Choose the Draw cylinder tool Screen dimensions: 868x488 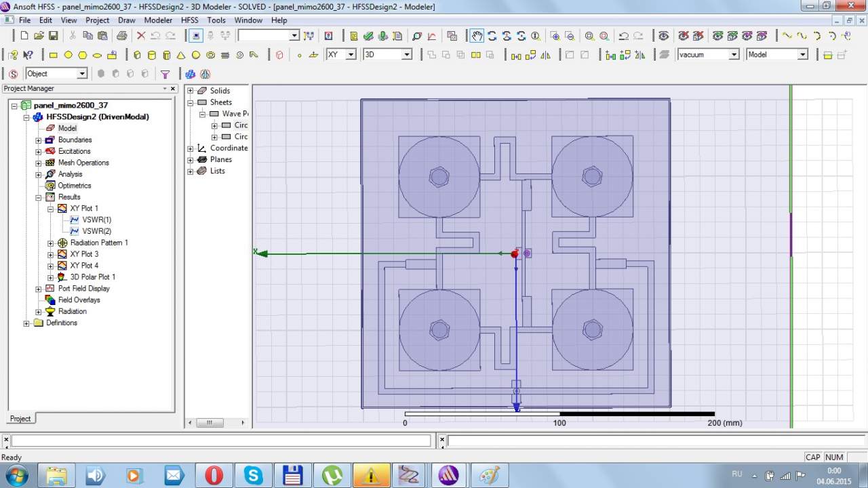point(152,55)
